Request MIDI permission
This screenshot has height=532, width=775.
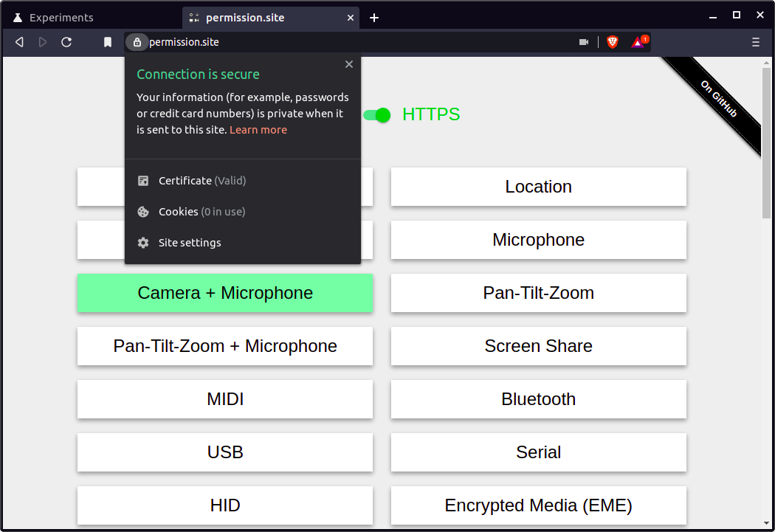(x=225, y=399)
